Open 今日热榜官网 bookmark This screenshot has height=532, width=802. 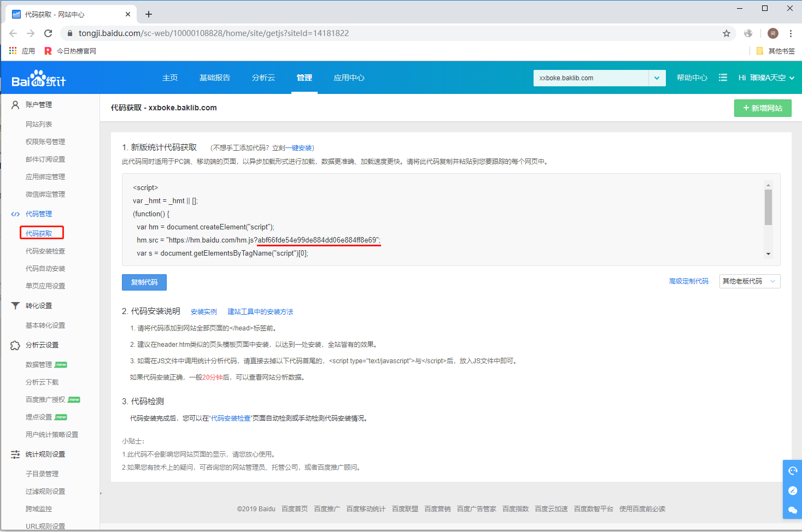pyautogui.click(x=70, y=51)
